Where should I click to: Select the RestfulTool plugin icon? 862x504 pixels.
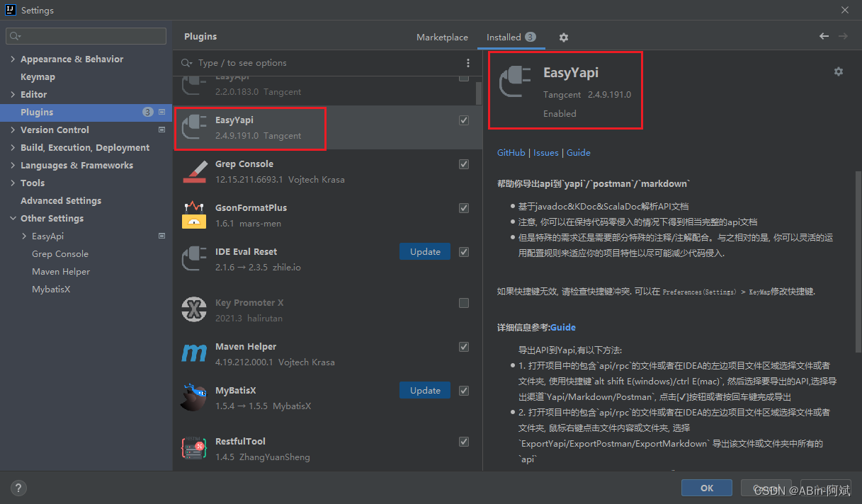click(x=194, y=449)
